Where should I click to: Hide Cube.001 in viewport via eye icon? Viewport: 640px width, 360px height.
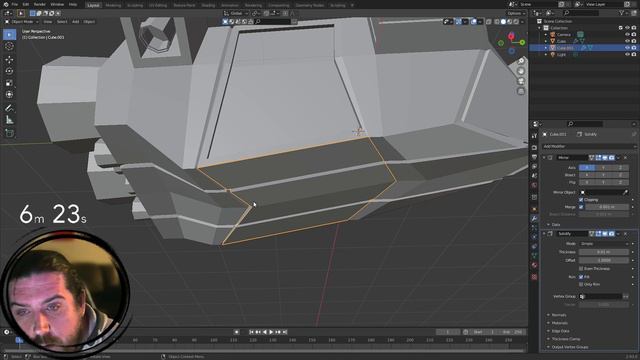pos(627,48)
